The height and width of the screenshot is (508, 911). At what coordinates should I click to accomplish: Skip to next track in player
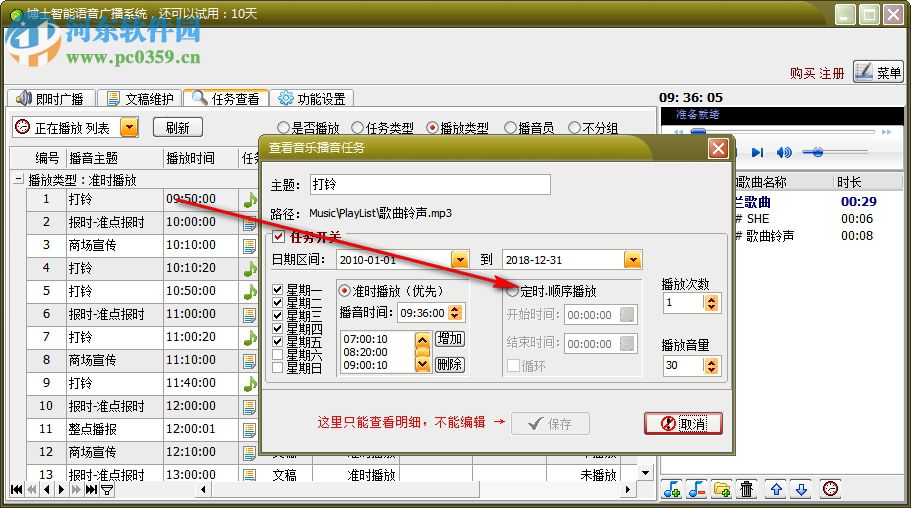coord(757,152)
